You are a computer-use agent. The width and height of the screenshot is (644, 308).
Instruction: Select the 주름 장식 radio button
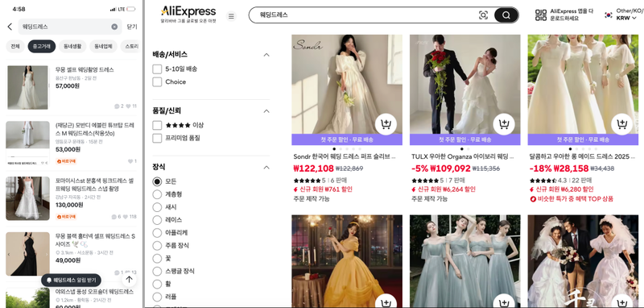coord(157,245)
